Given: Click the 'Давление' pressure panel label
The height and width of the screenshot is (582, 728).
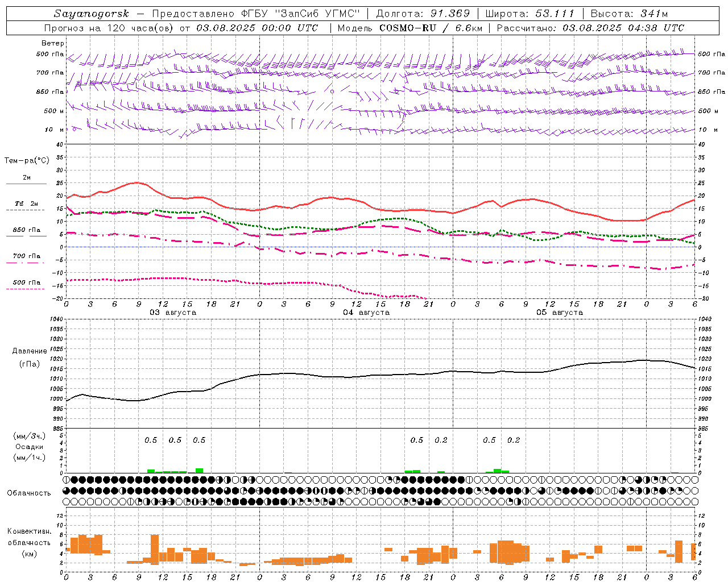Looking at the screenshot, I should (30, 351).
